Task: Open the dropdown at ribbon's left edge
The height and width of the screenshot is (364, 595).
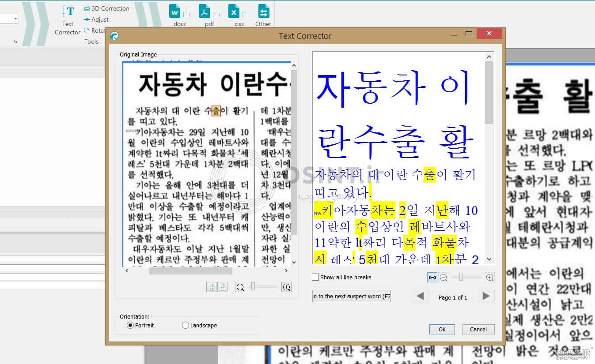Action: click(16, 19)
